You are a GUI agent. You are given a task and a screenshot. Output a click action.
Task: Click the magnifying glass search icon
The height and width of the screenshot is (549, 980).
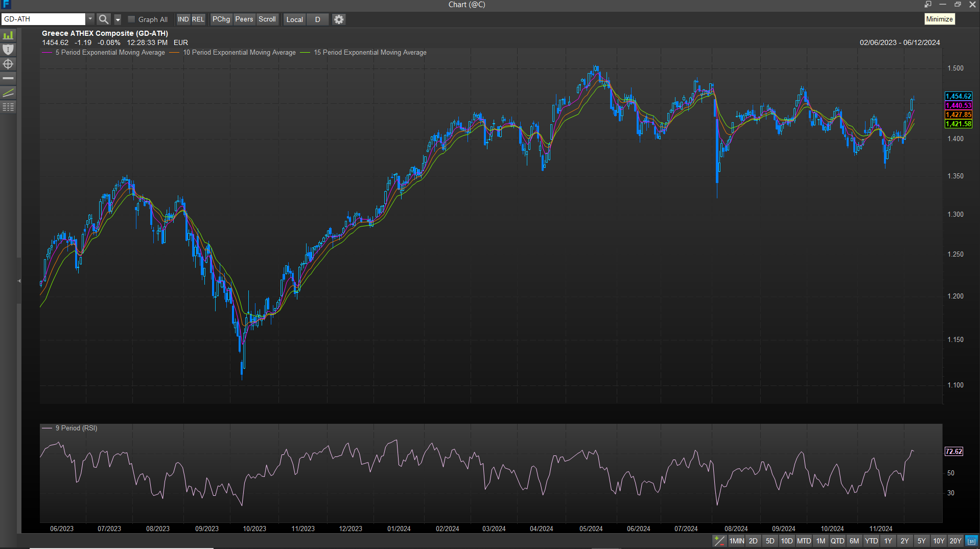[104, 19]
